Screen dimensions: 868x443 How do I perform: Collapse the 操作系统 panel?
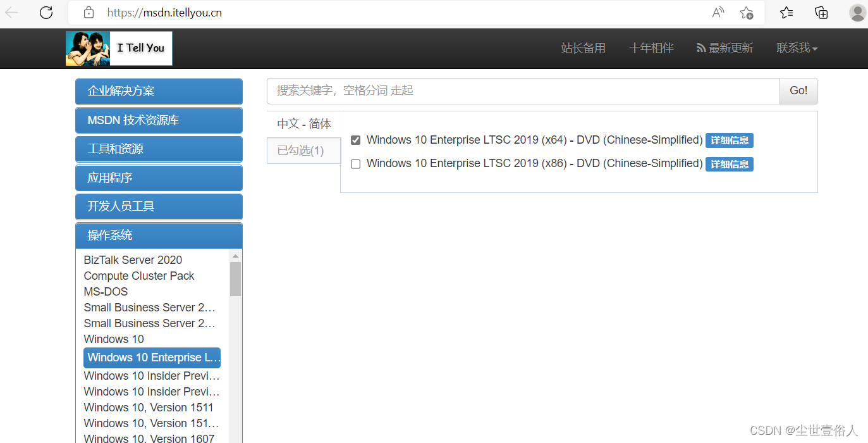[x=159, y=235]
